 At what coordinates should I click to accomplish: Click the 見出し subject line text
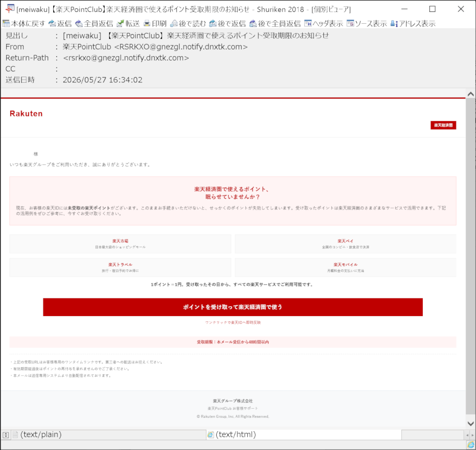tap(196, 36)
